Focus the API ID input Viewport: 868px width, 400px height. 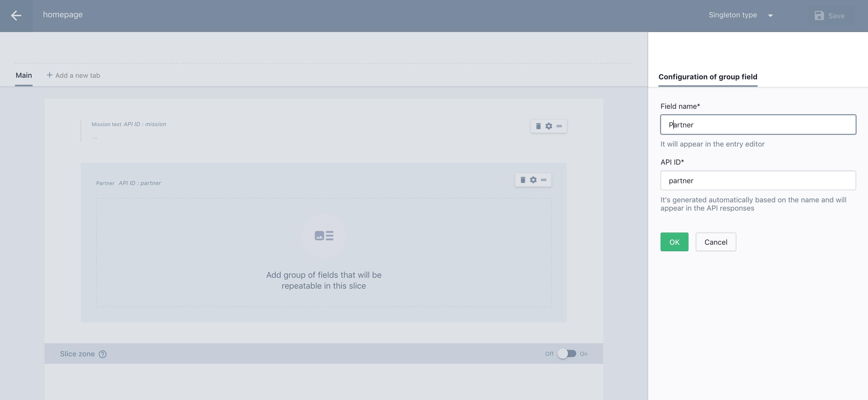coord(758,180)
